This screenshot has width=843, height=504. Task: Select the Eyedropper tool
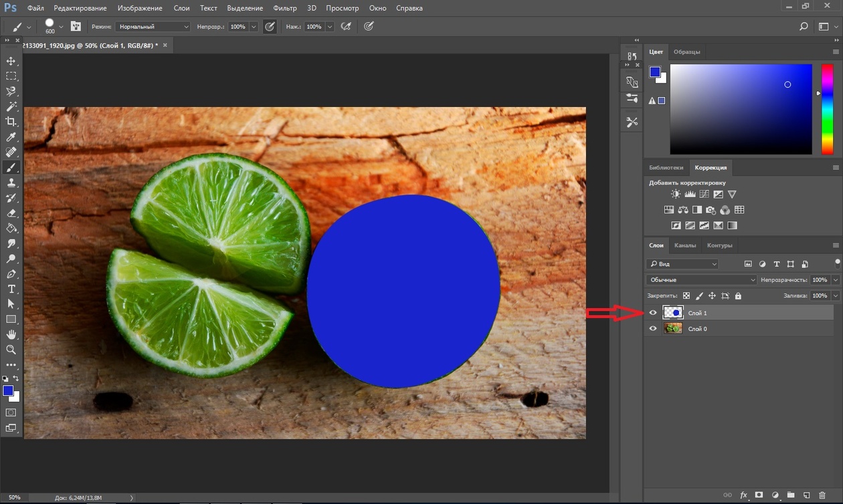pos(11,137)
